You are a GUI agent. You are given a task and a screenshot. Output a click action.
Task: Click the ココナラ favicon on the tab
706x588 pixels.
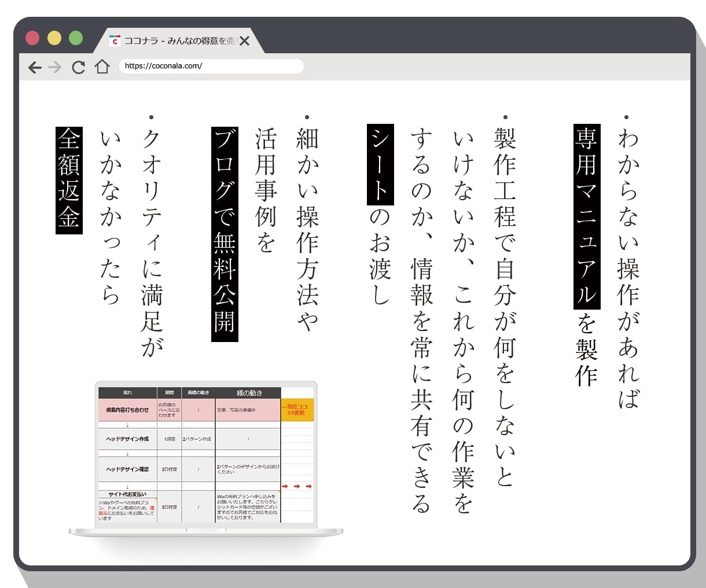pos(115,41)
